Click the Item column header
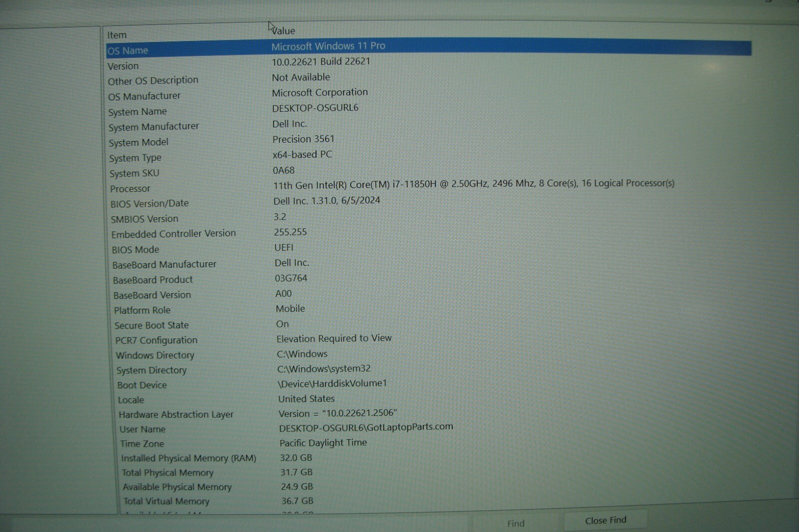This screenshot has height=532, width=799. [x=117, y=35]
